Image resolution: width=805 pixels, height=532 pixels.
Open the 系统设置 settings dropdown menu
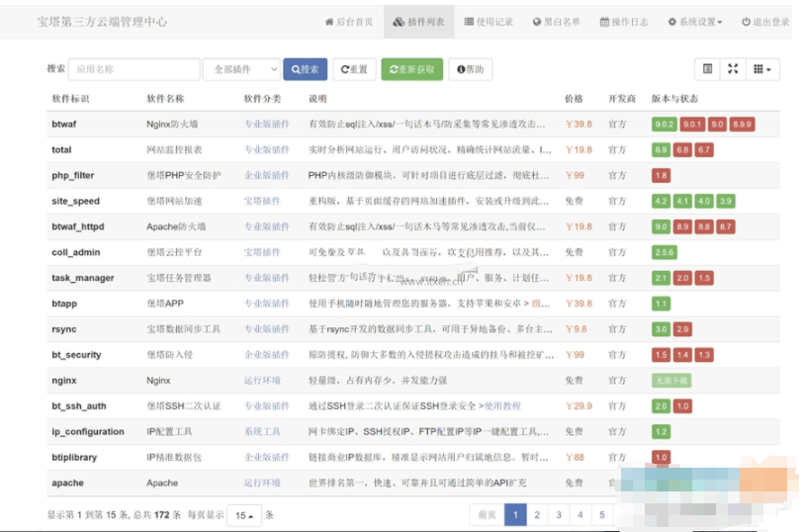coord(695,22)
